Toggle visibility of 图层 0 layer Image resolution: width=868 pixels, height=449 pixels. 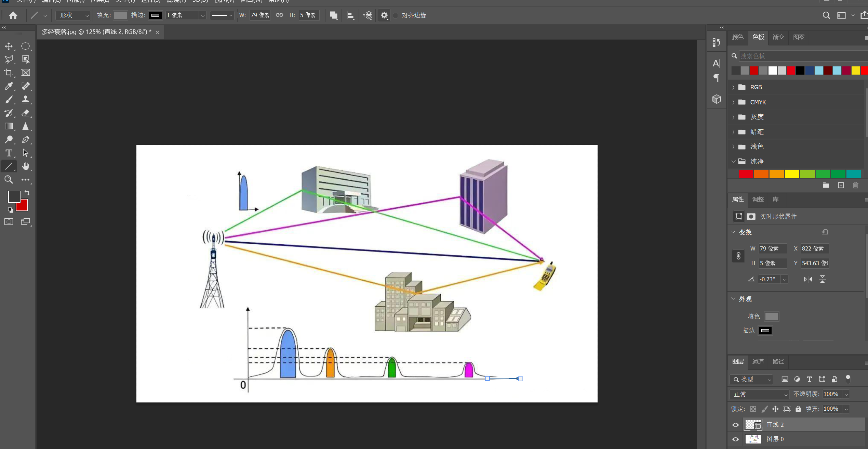pyautogui.click(x=735, y=439)
